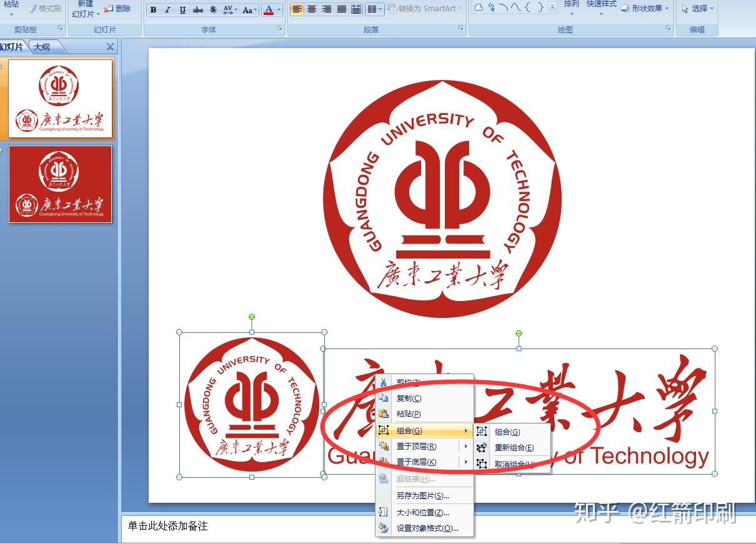Click Convert to SmartArt (转换为 SmartArt)
756x544 pixels.
coord(424,9)
